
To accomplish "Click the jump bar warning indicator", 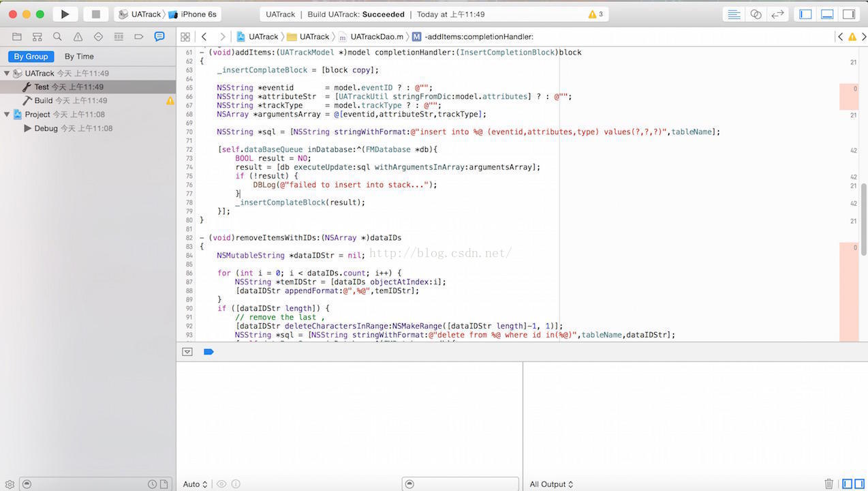I will 852,37.
